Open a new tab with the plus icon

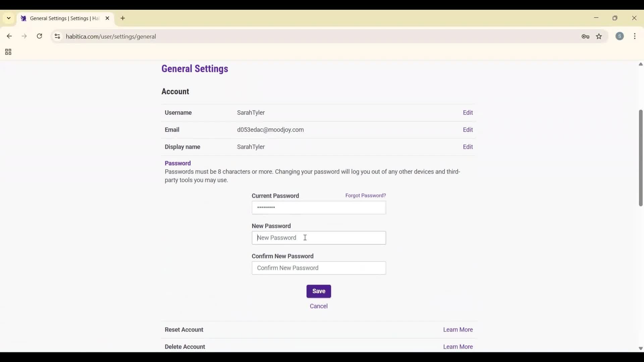point(123,18)
